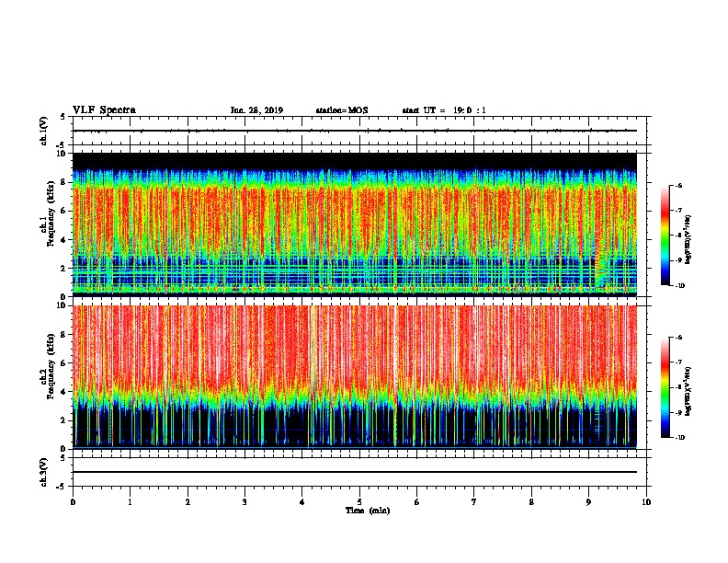Screen dimensions: 728x563
Task: Click the ch.2 colorbar 'log(PSD)' units label
Action: tap(688, 391)
